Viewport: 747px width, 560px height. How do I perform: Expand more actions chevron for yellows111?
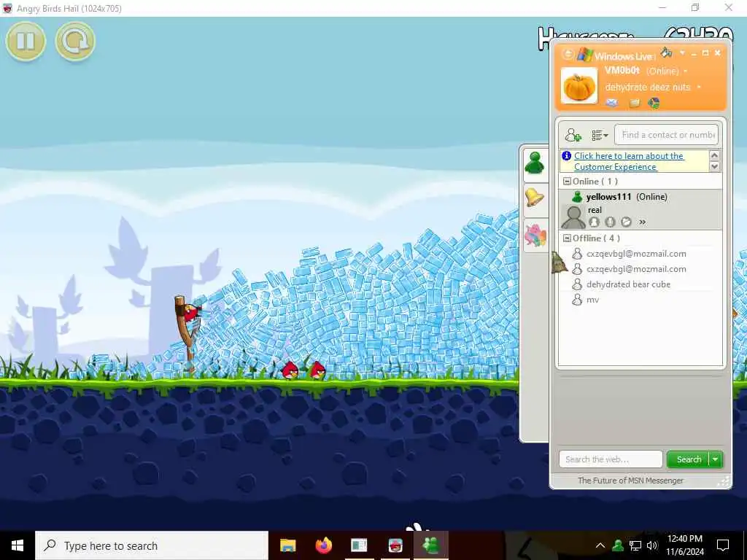[x=642, y=222]
